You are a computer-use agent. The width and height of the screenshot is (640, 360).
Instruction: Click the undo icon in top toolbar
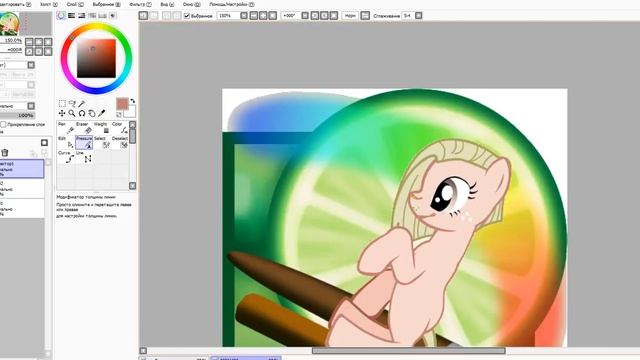tap(143, 16)
